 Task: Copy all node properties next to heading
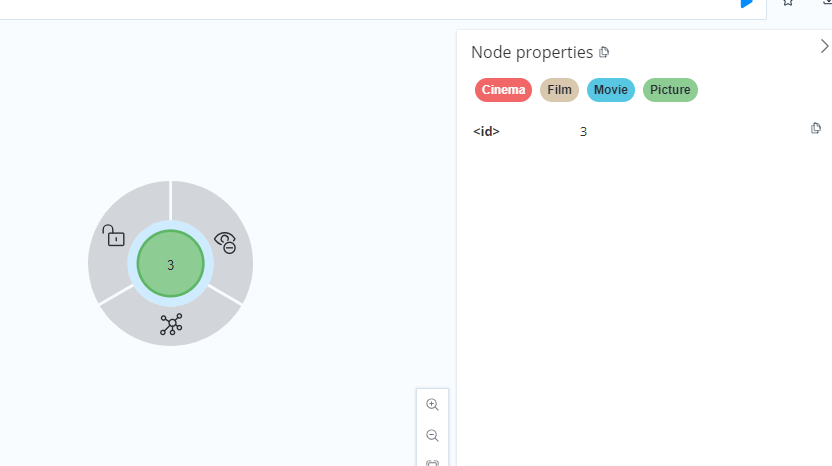[604, 52]
